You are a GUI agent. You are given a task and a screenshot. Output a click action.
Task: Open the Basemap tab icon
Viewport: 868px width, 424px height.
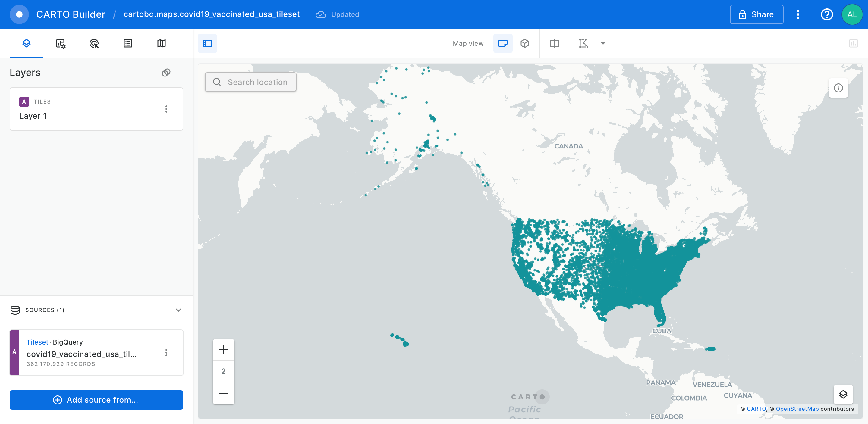[162, 43]
